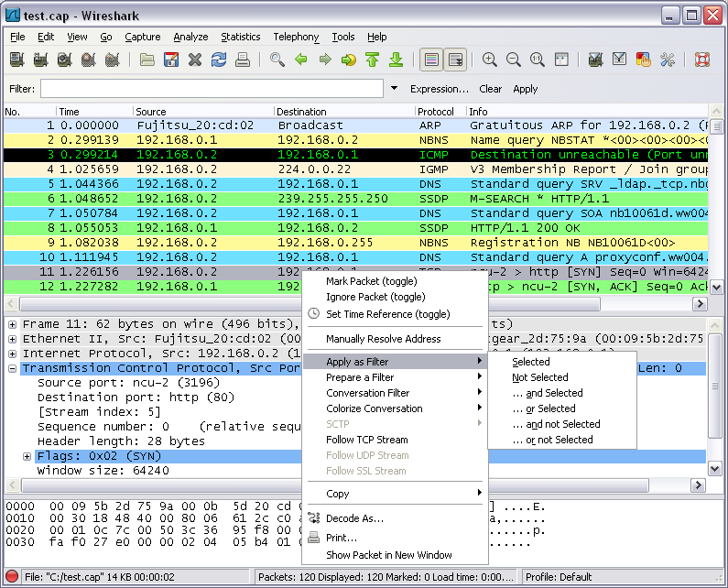Jump to the first packet arrow icon

pyautogui.click(x=373, y=60)
